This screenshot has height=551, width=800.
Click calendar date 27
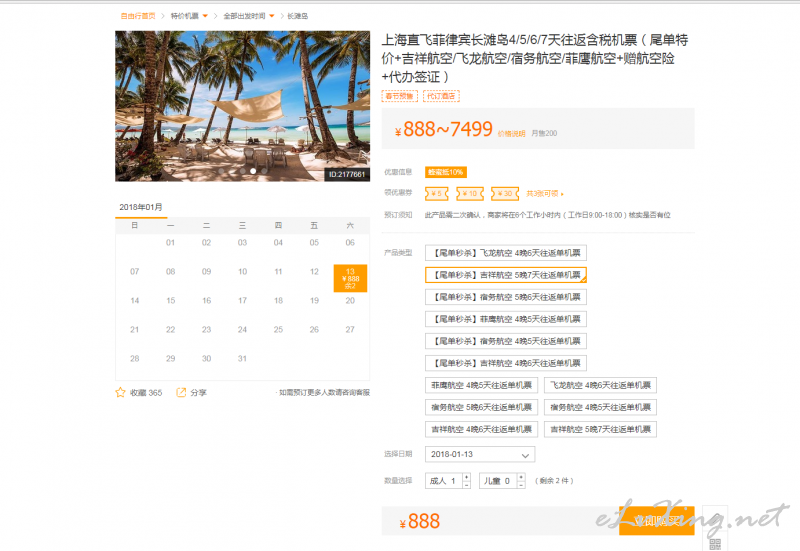coord(350,330)
